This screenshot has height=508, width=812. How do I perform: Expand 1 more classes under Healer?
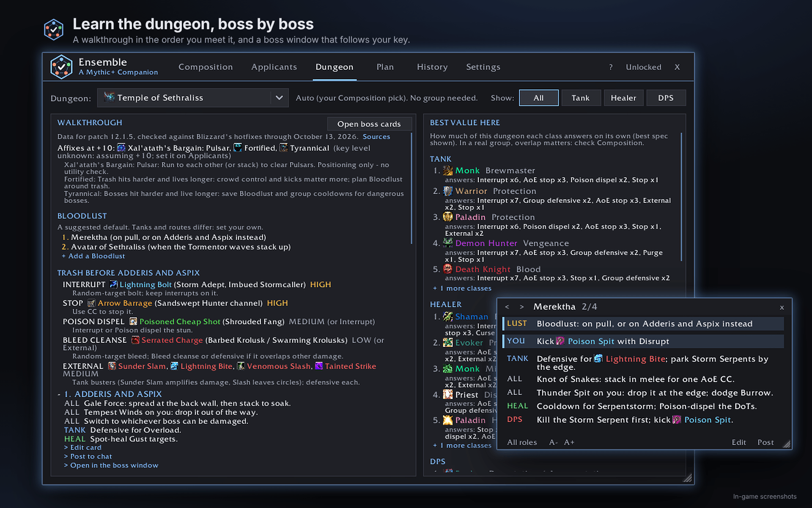[462, 445]
